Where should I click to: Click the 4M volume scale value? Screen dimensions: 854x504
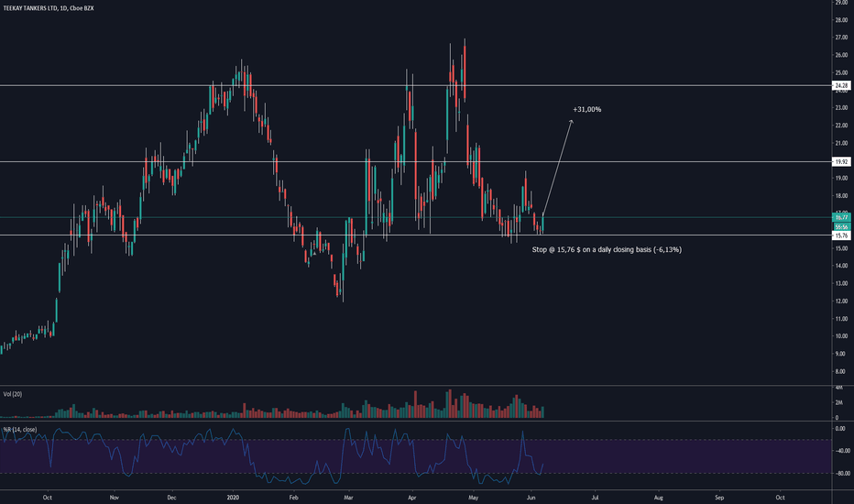pyautogui.click(x=839, y=388)
